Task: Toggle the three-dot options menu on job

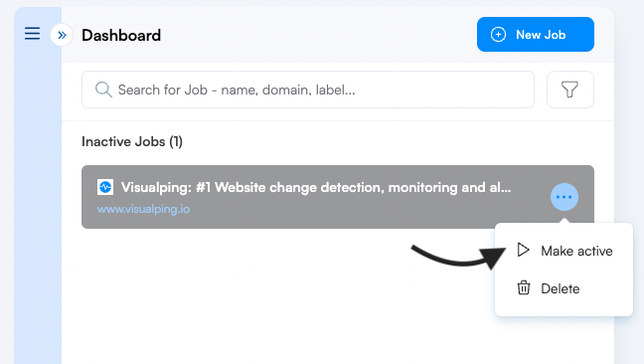Action: pyautogui.click(x=564, y=197)
